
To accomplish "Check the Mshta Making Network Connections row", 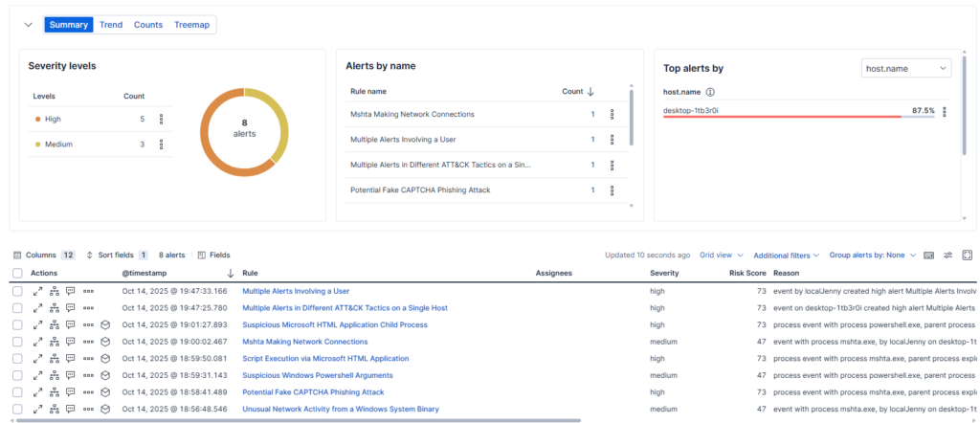I will click(17, 342).
